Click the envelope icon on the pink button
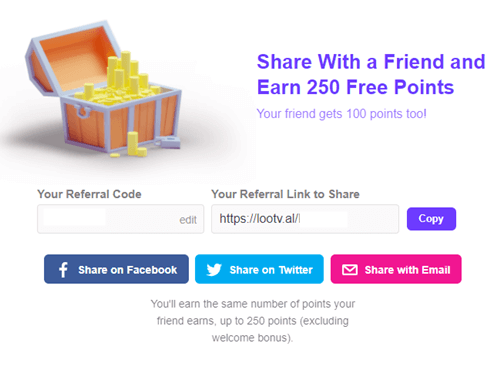Image resolution: width=500 pixels, height=366 pixels. pos(350,270)
